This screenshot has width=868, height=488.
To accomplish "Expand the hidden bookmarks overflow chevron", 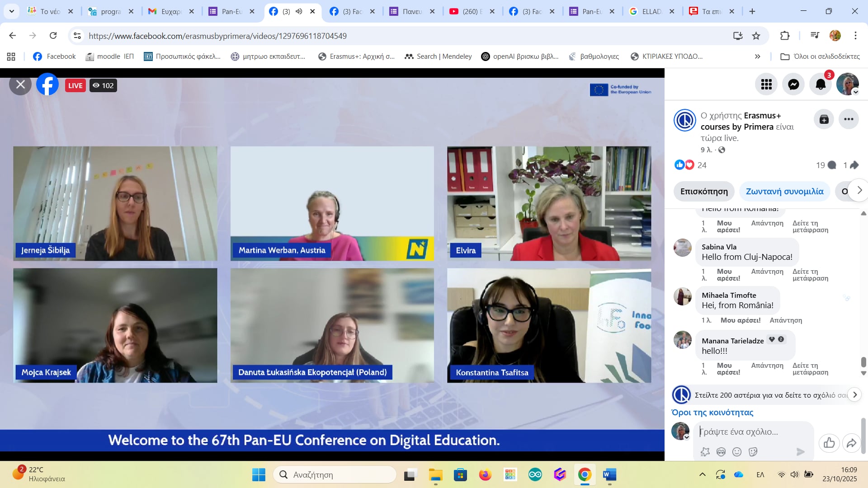I will tap(758, 56).
